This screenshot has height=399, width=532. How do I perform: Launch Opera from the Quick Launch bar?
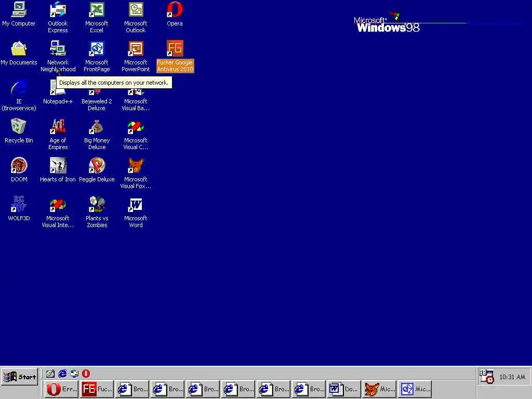[x=86, y=374]
